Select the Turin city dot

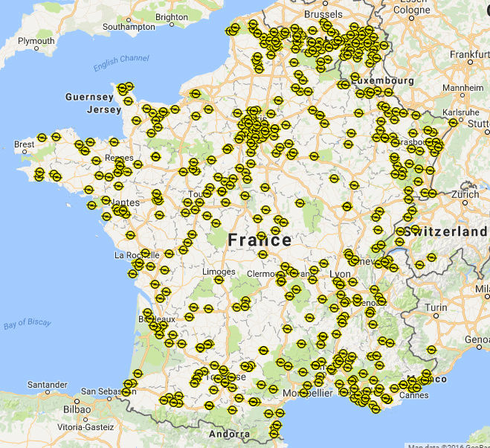pyautogui.click(x=436, y=316)
